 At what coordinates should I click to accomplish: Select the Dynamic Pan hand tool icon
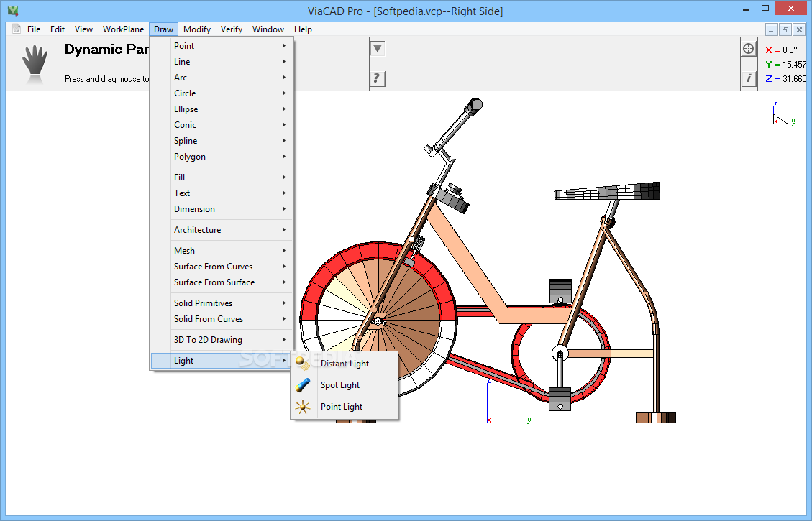35,64
